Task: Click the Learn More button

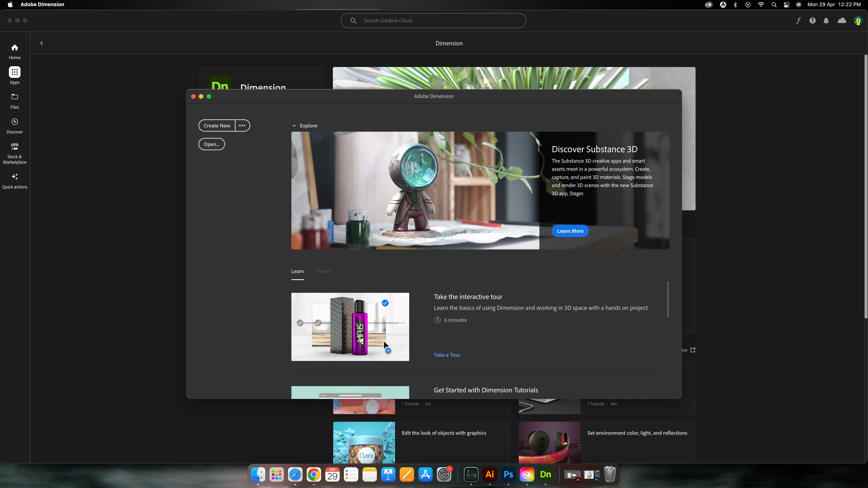Action: [x=570, y=231]
